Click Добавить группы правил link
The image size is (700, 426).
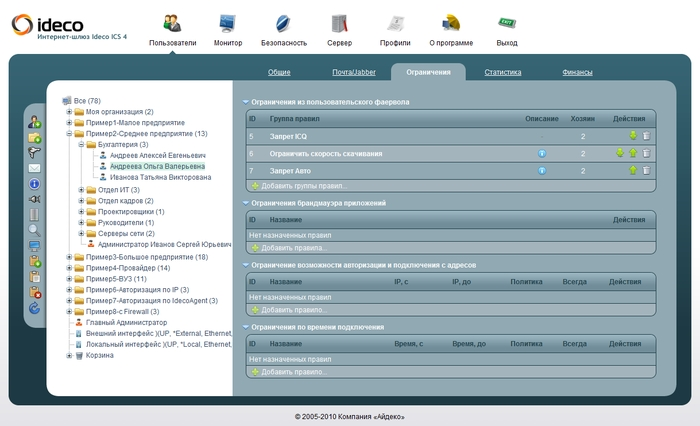302,186
